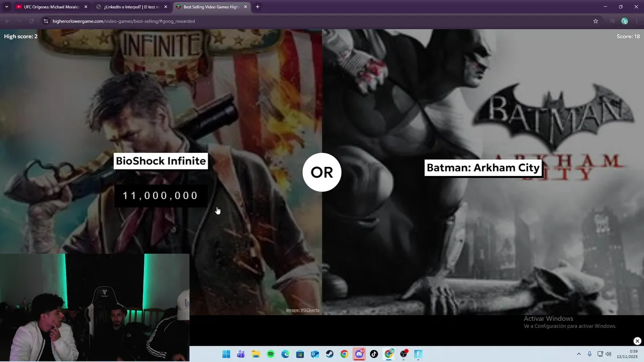The height and width of the screenshot is (362, 644).
Task: Open Chrome icon left of Discord
Action: click(344, 354)
